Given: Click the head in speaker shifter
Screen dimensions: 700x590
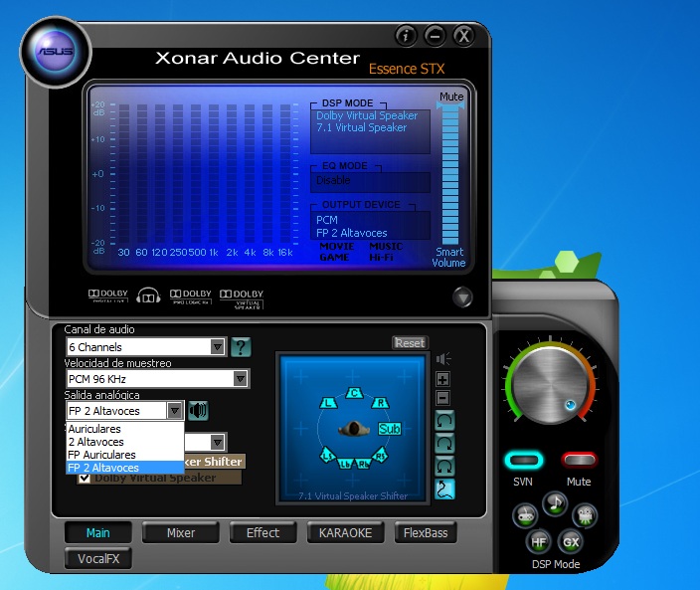Looking at the screenshot, I should (x=354, y=428).
